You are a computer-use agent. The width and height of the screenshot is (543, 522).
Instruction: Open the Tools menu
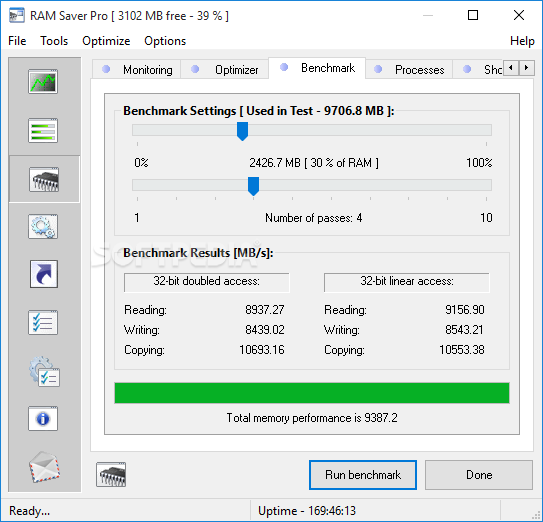click(x=54, y=41)
